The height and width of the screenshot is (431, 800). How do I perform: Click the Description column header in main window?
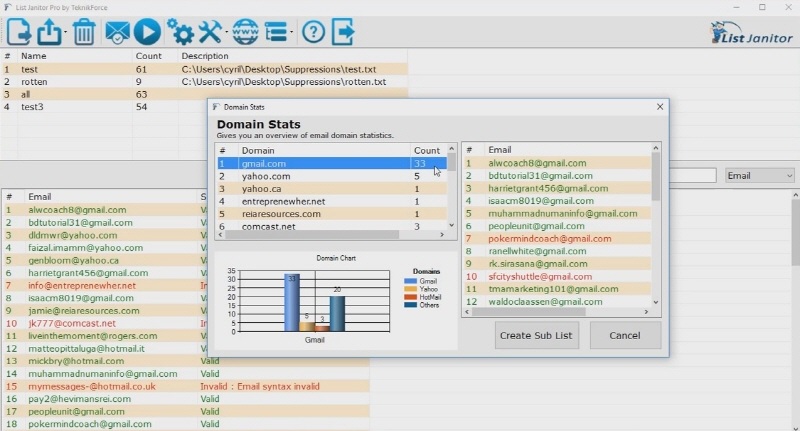[293, 56]
